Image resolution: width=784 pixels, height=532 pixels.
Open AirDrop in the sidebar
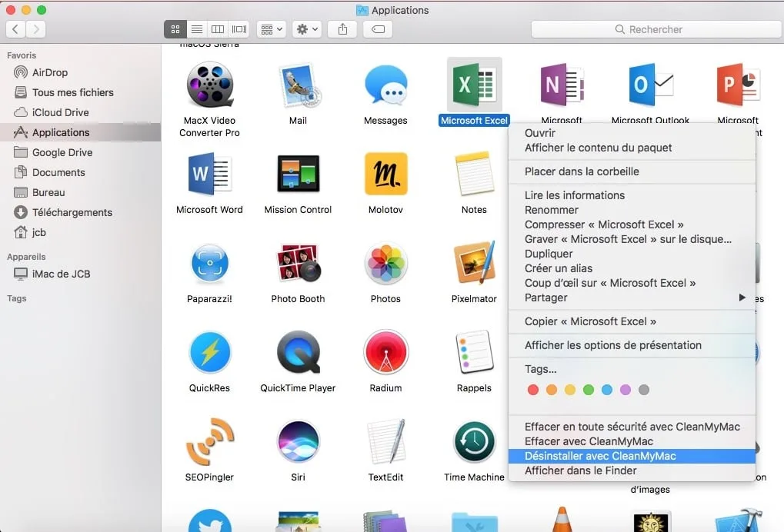pos(80,72)
